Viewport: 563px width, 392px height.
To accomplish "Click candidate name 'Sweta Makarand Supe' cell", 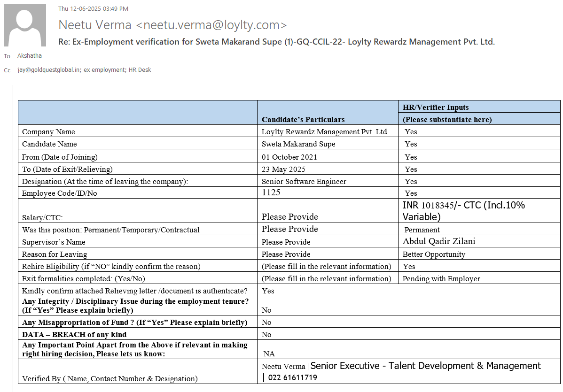I will tap(298, 144).
